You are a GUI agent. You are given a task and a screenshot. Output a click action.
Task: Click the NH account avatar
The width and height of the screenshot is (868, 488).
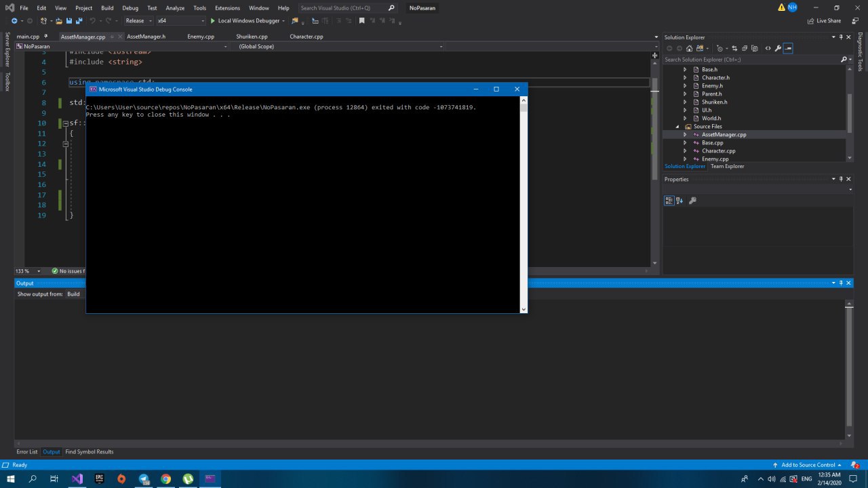tap(792, 7)
